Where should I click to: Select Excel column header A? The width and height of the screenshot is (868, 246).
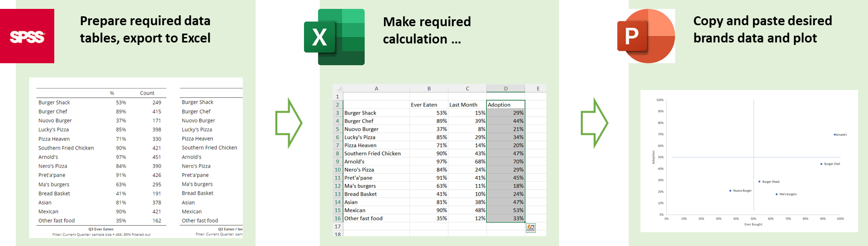(376, 89)
